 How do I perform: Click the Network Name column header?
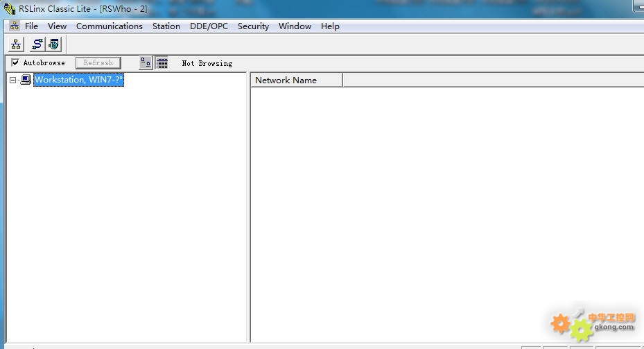pos(296,80)
